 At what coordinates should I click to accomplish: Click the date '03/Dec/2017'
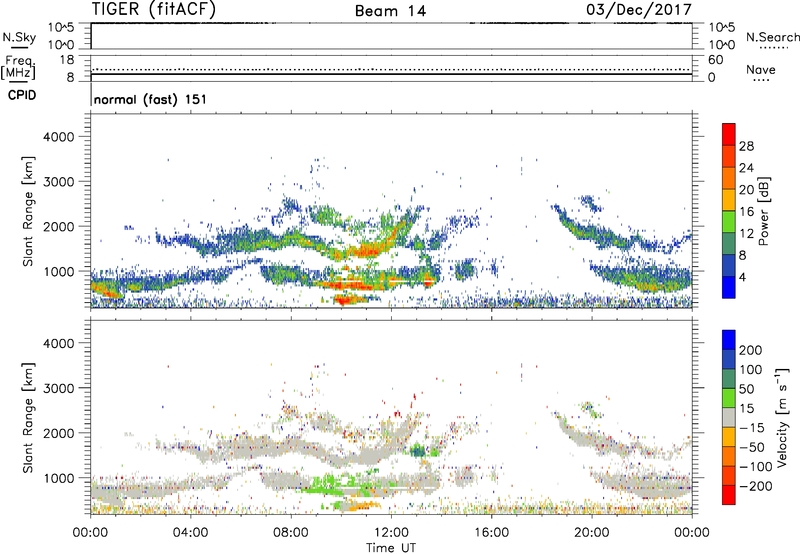pyautogui.click(x=639, y=10)
